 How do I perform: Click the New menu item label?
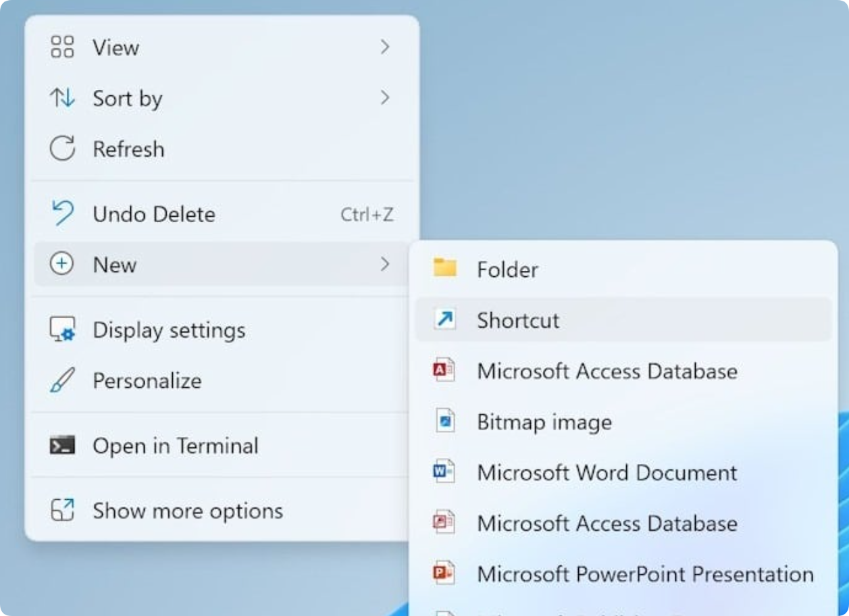coord(115,265)
